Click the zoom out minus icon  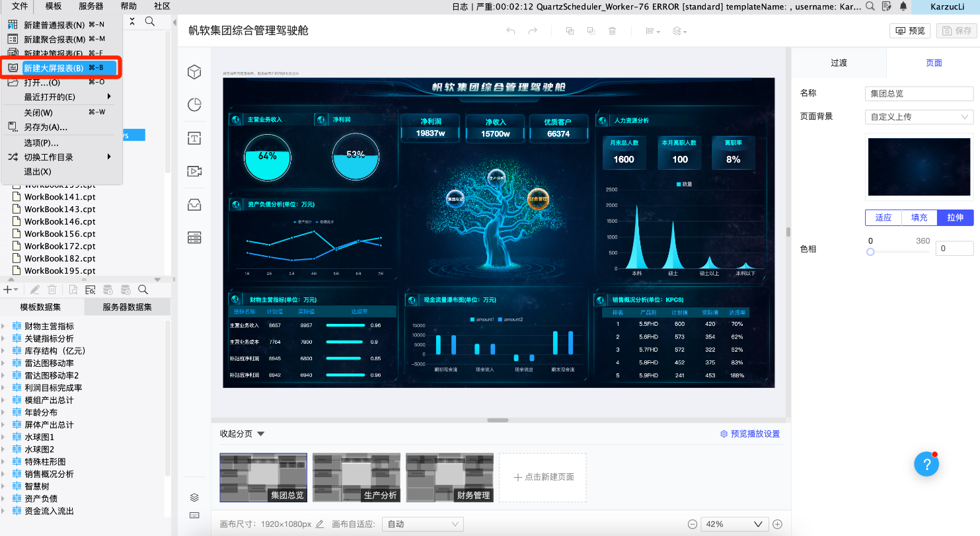pyautogui.click(x=693, y=524)
